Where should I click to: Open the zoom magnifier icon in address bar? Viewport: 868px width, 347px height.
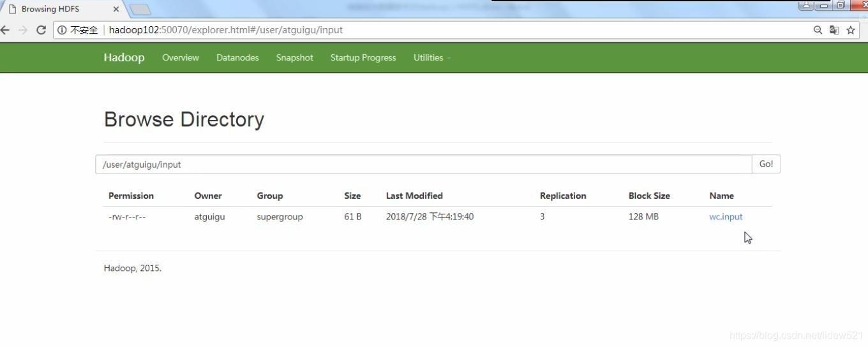[818, 30]
